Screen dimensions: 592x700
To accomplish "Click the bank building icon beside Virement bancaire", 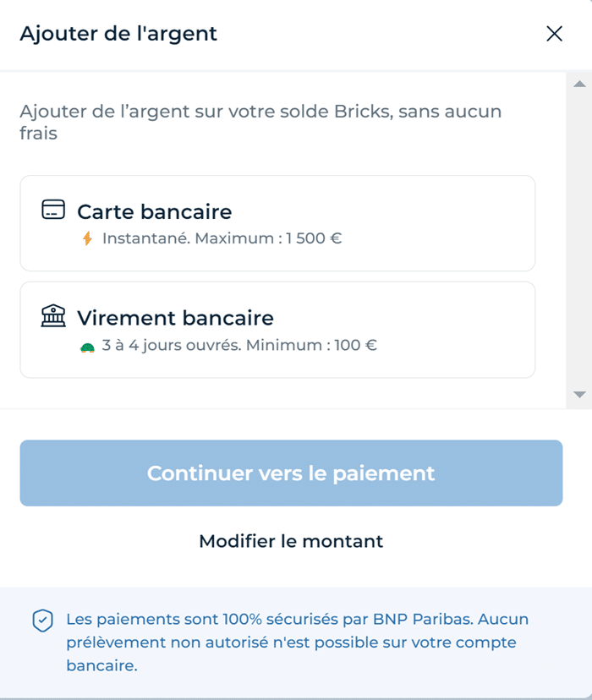I will (53, 317).
